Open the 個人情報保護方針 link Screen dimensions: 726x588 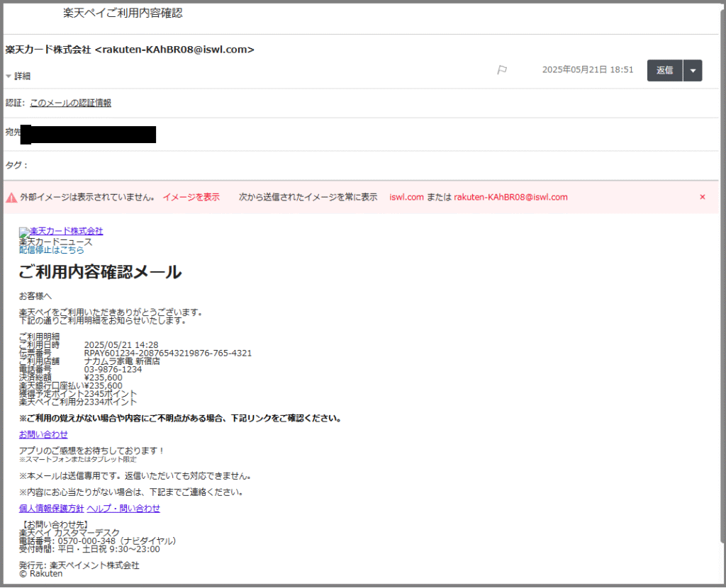(x=51, y=509)
